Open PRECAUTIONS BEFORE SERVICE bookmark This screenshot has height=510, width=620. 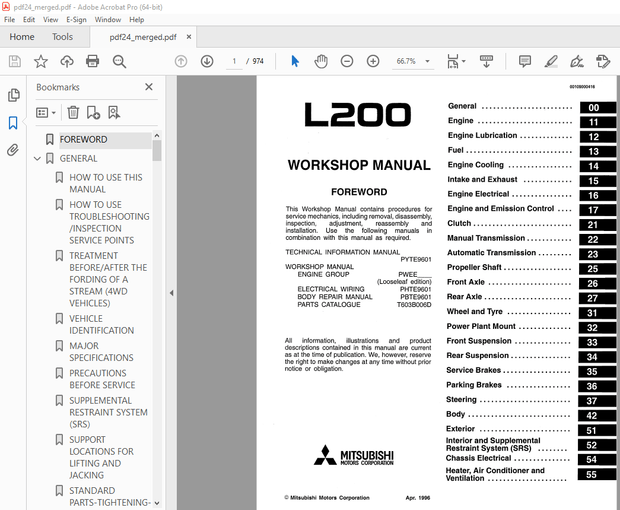[102, 379]
